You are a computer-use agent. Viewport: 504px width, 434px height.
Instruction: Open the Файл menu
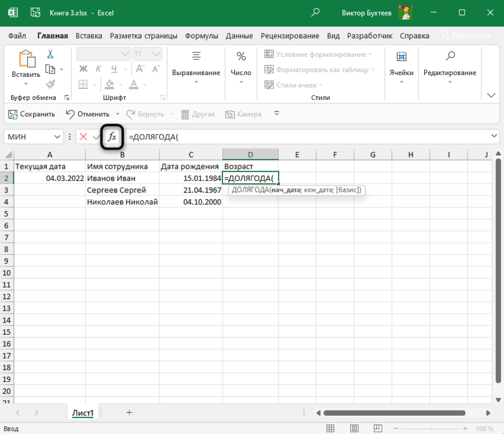(x=17, y=36)
